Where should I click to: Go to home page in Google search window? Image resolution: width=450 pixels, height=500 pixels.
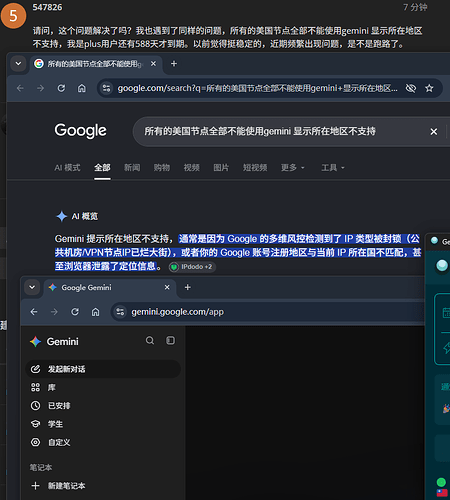[x=82, y=88]
